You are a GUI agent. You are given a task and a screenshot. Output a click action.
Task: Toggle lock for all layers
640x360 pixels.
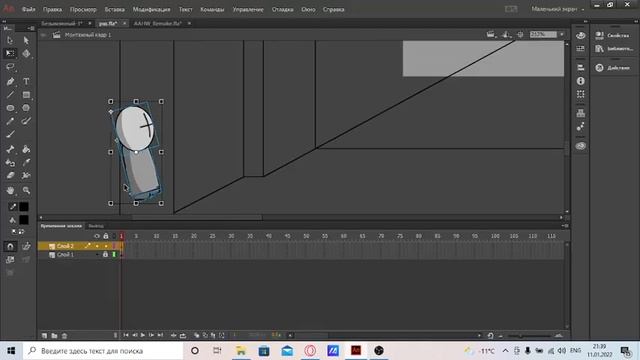tap(106, 236)
